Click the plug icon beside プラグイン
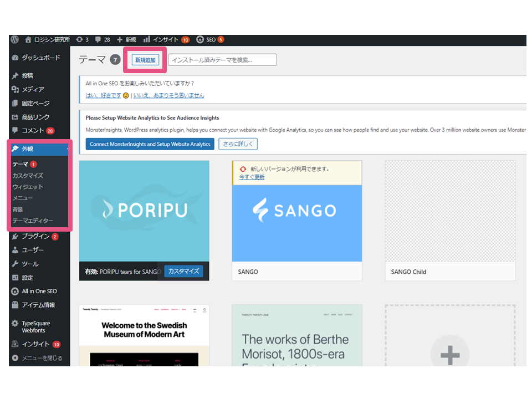The height and width of the screenshot is (399, 532). [x=15, y=237]
